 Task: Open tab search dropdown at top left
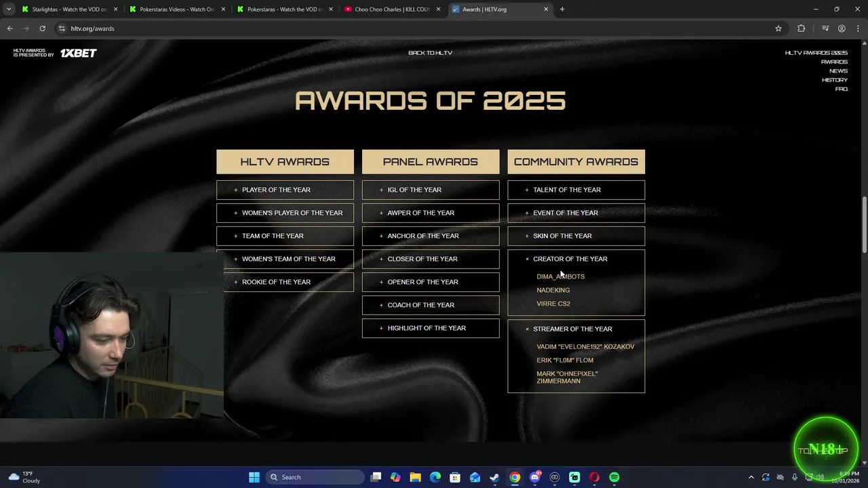tap(9, 9)
